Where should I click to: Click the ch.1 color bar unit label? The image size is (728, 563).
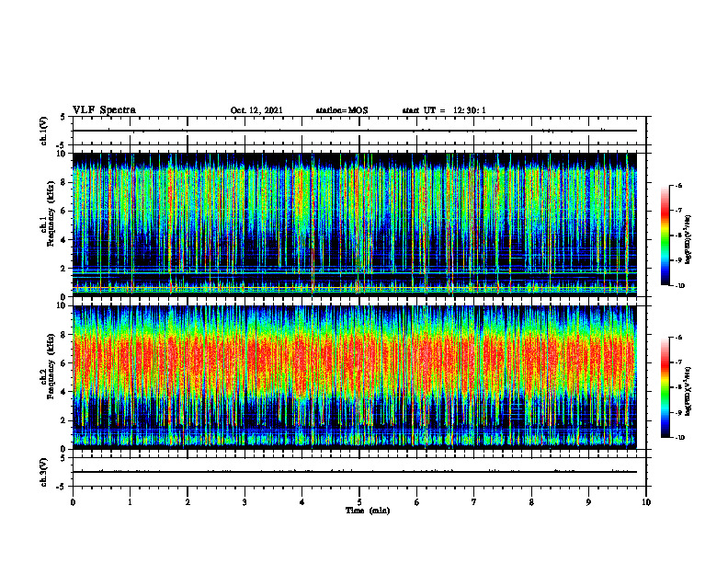click(688, 239)
